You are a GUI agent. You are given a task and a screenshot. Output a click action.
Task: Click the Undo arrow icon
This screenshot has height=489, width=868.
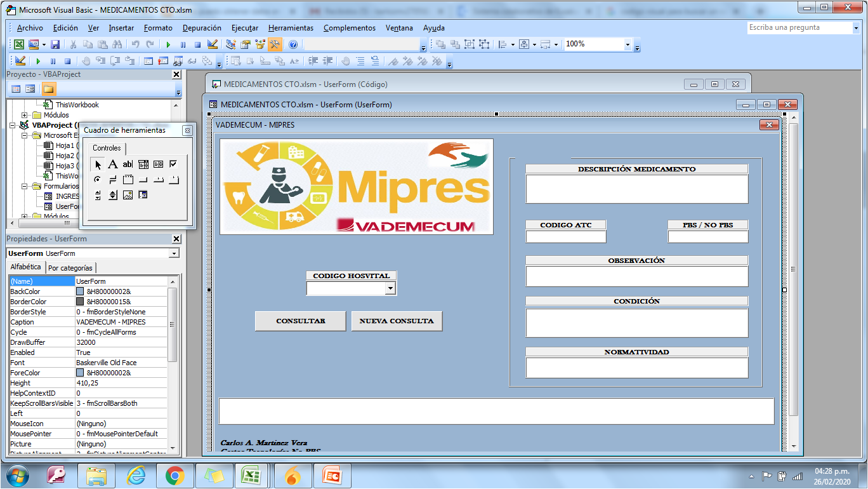(135, 44)
